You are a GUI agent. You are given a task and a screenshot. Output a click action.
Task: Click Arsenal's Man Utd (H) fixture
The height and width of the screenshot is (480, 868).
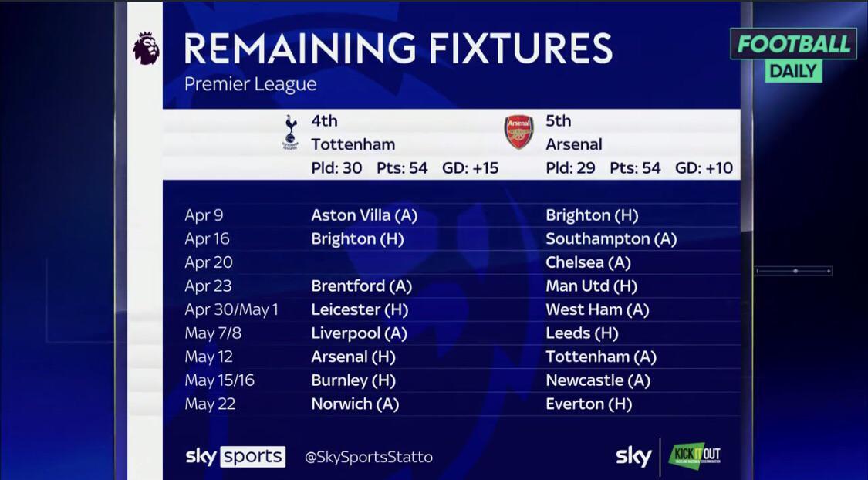(x=591, y=286)
